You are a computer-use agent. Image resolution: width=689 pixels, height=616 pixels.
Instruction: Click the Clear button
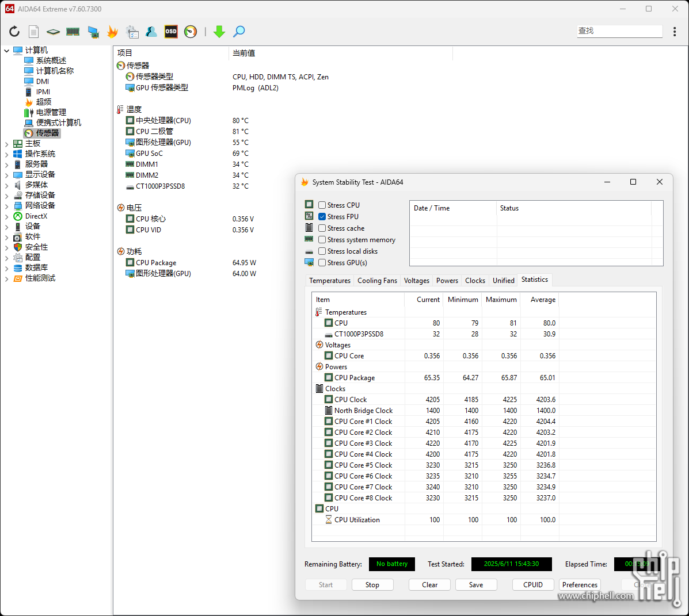[x=430, y=585]
